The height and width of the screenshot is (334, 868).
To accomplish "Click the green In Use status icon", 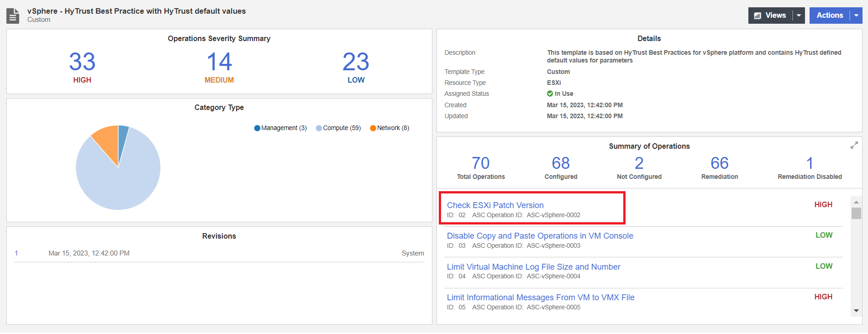I will click(550, 94).
